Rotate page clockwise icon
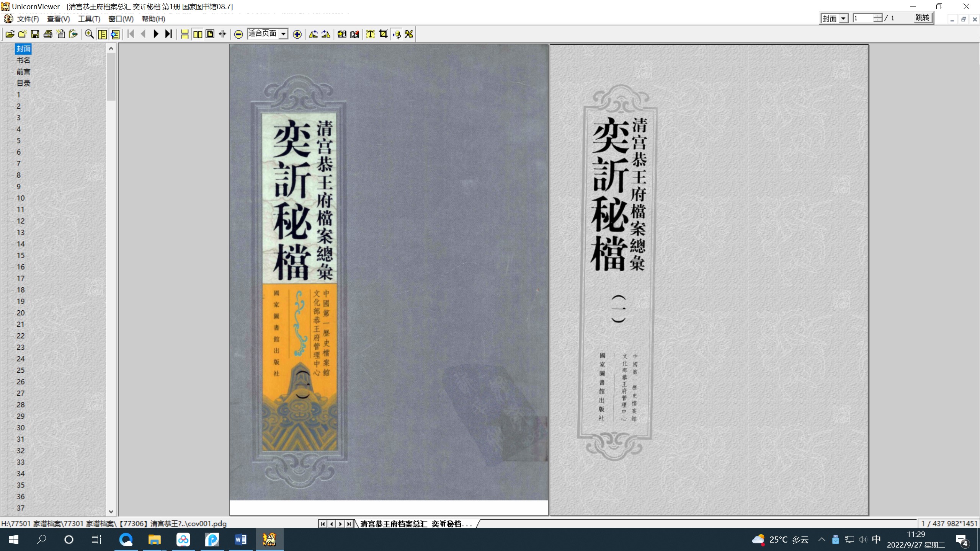 click(326, 34)
